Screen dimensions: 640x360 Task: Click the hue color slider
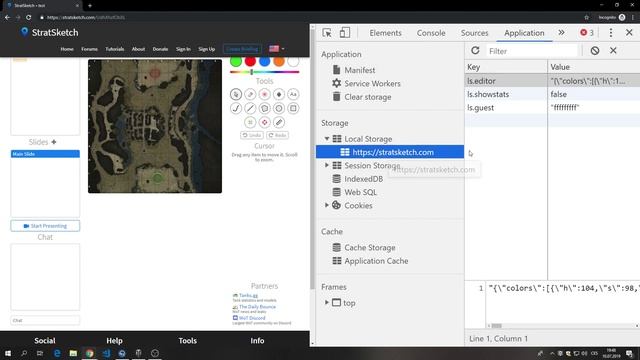click(264, 72)
